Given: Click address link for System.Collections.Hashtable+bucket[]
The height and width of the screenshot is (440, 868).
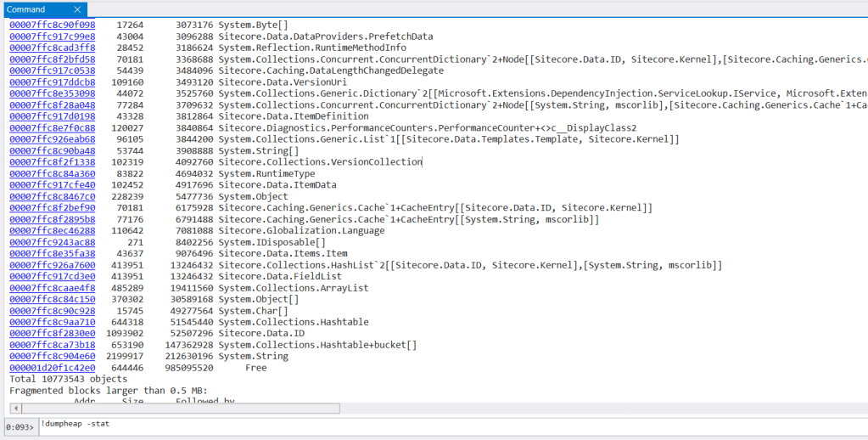Looking at the screenshot, I should 52,345.
